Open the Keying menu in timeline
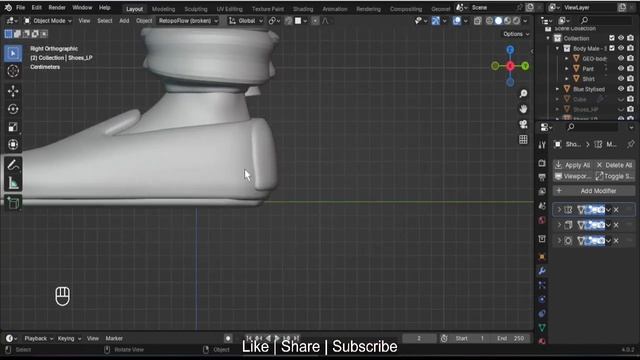The width and height of the screenshot is (640, 360). coord(69,338)
